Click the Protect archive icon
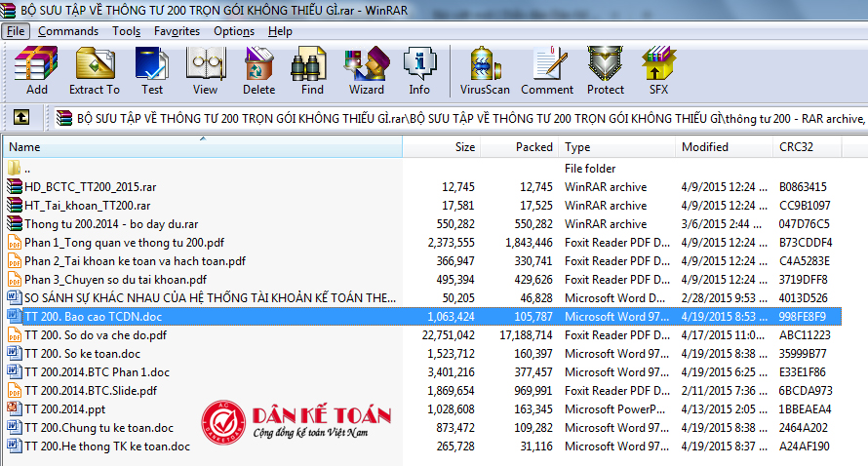The height and width of the screenshot is (466, 868). (x=605, y=71)
